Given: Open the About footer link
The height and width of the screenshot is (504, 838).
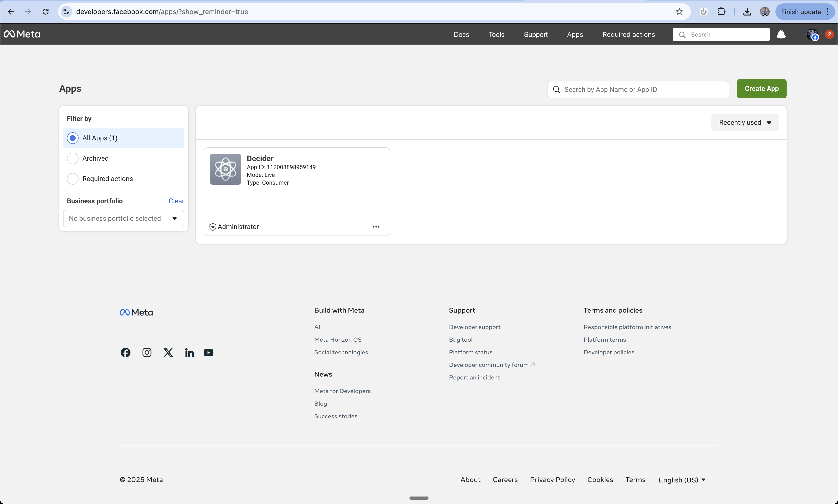Looking at the screenshot, I should pos(470,480).
